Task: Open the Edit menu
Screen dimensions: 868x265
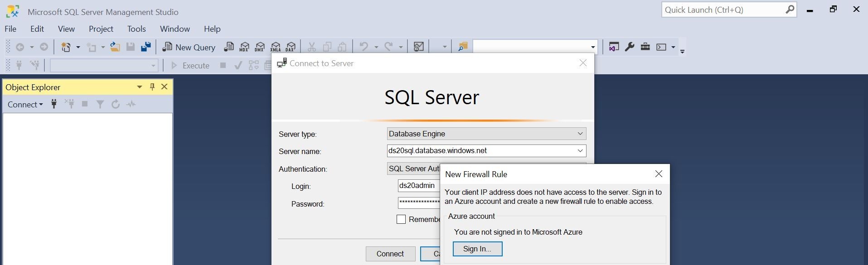Action: 37,29
